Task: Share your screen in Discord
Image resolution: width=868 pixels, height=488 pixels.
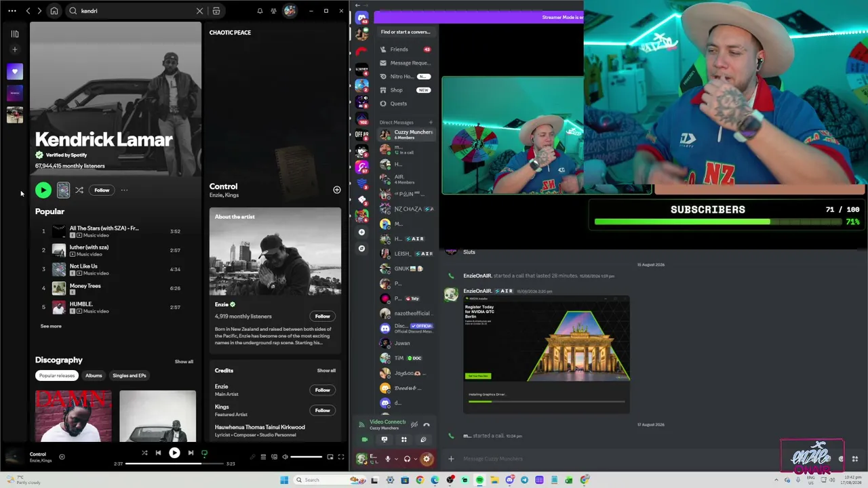Action: coord(384,440)
